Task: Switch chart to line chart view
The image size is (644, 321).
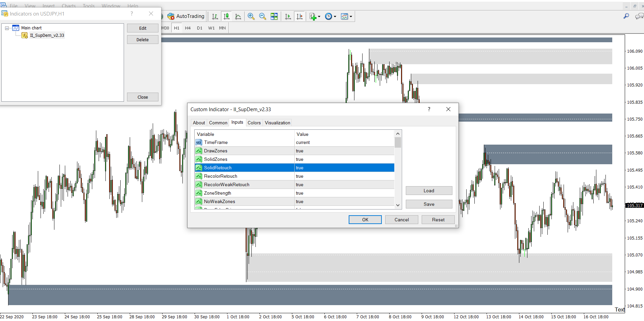Action: pos(238,16)
